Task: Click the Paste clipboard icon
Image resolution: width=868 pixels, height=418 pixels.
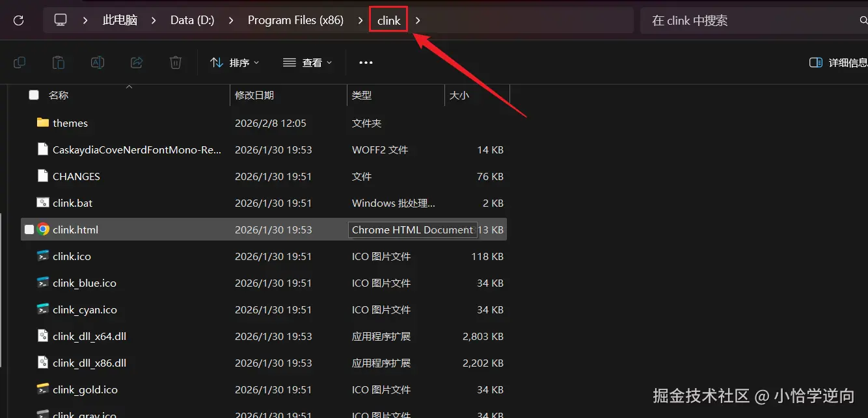Action: click(59, 62)
